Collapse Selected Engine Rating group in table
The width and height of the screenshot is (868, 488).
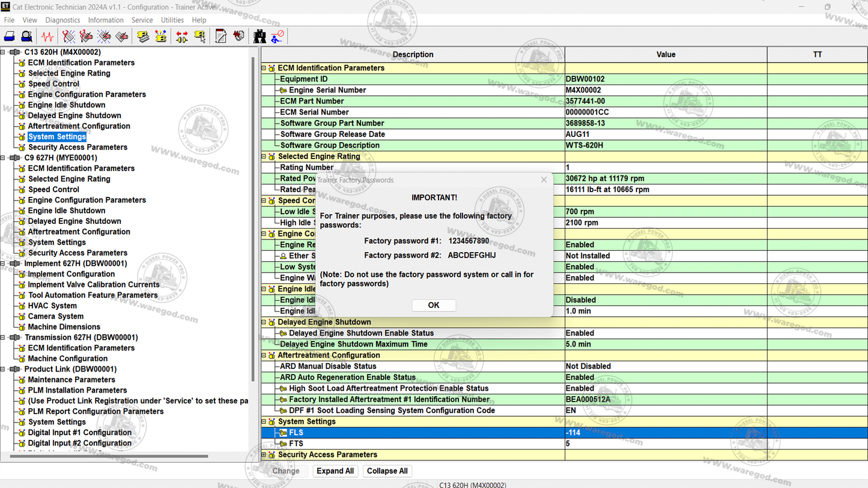click(x=264, y=157)
